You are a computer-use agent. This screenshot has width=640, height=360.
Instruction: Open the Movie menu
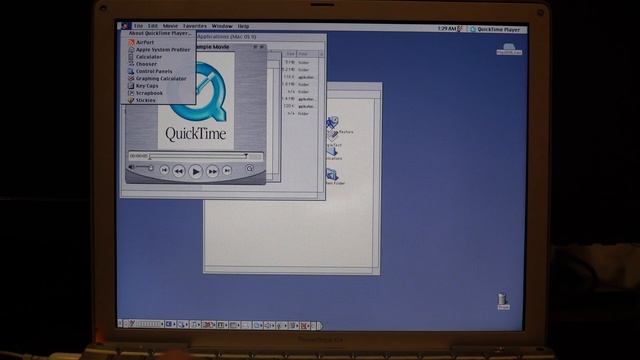[170, 26]
